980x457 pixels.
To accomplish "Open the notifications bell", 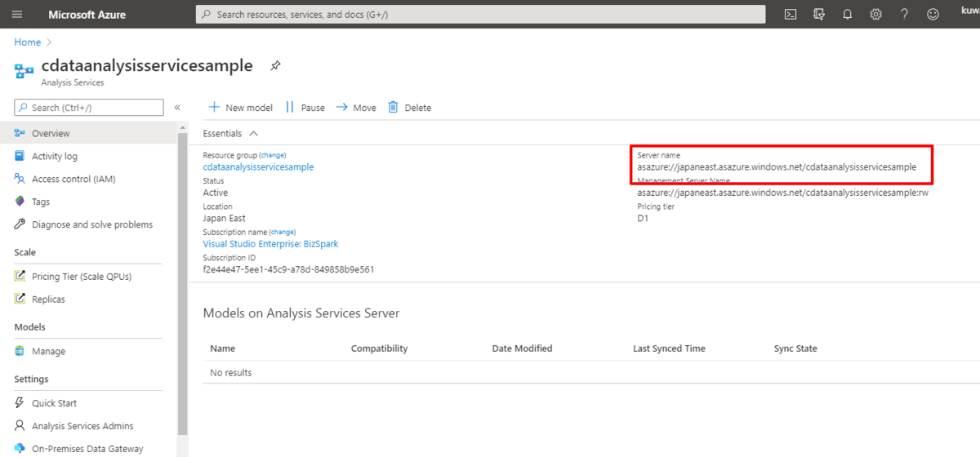I will [848, 15].
